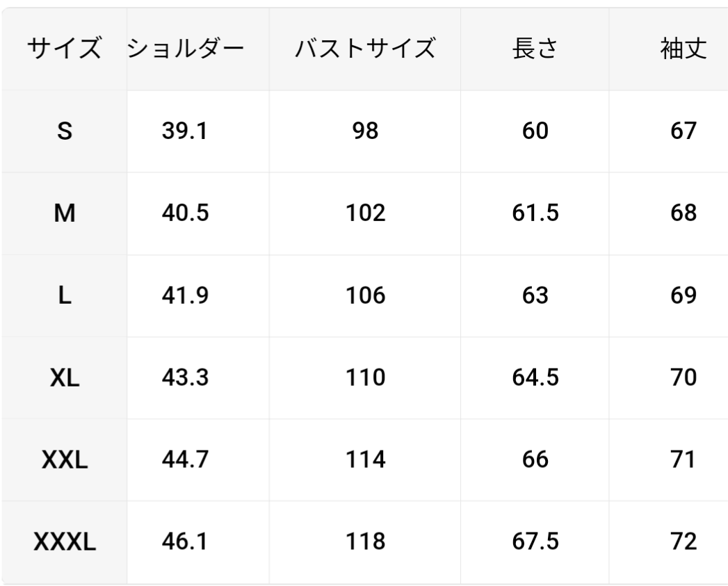Viewport: 728px width, 586px height.
Task: Choose the L size row label
Action: pos(64,295)
